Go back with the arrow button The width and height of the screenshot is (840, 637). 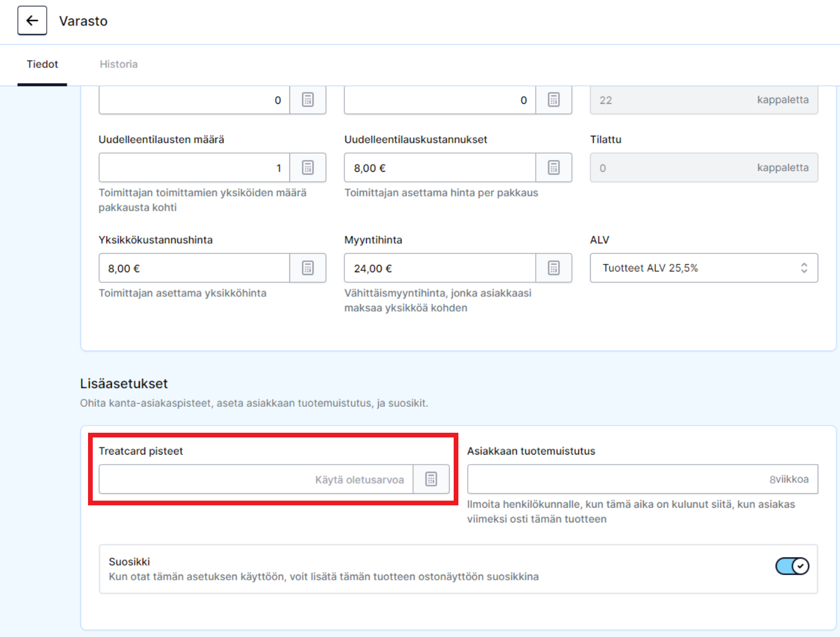tap(32, 21)
